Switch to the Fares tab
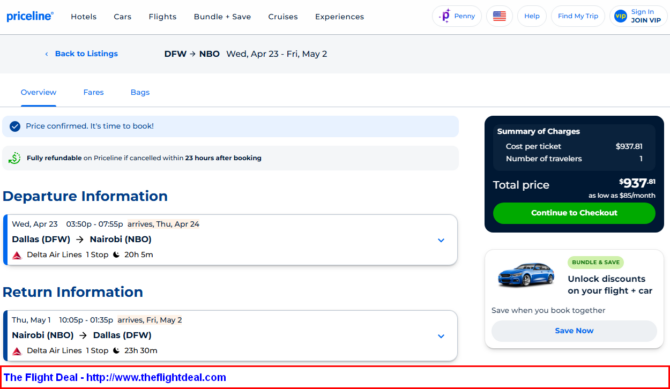Viewport: 670px width, 389px height. tap(93, 92)
